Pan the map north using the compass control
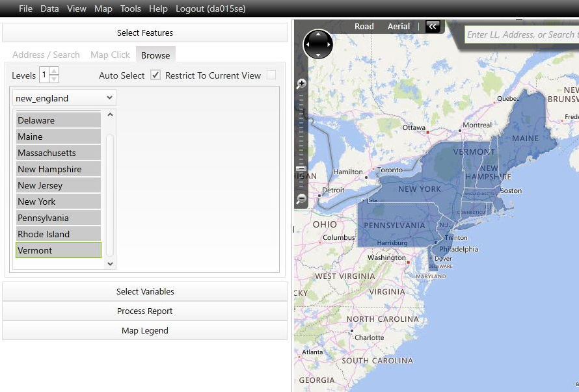The height and width of the screenshot is (392, 579). point(318,34)
